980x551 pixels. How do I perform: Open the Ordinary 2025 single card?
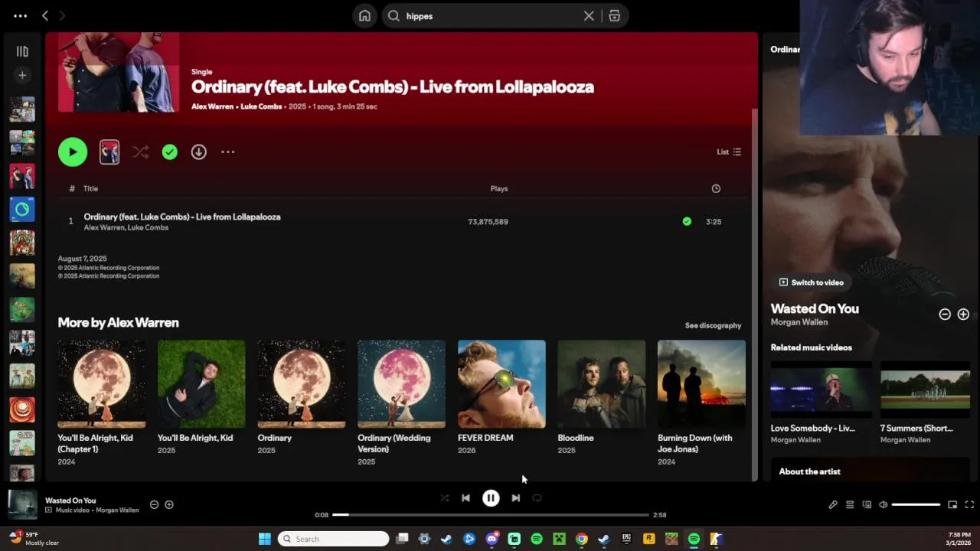pos(301,398)
